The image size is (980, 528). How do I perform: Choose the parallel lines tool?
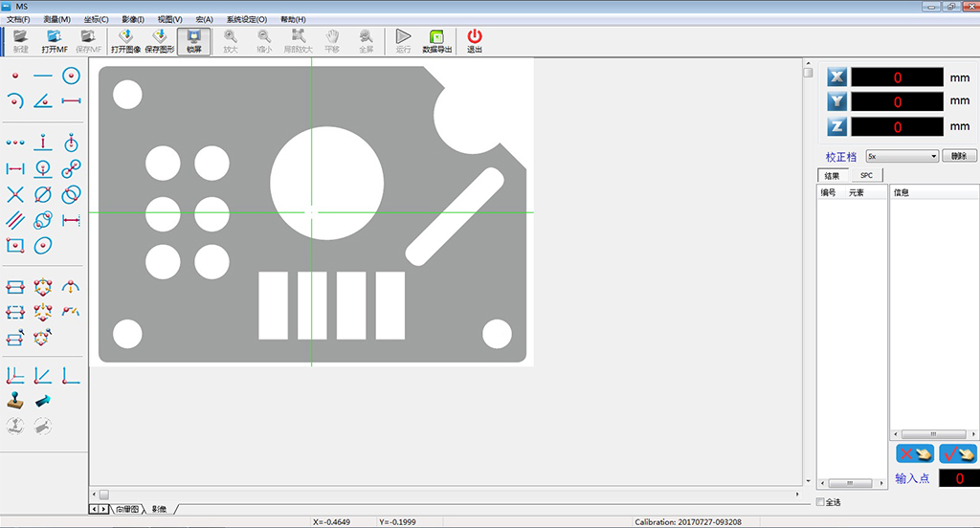(x=15, y=220)
